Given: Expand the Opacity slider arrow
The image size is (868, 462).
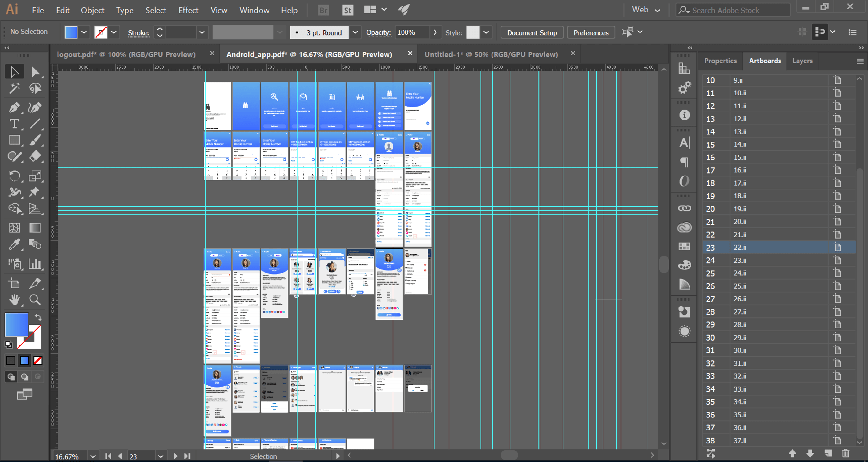Looking at the screenshot, I should 435,32.
